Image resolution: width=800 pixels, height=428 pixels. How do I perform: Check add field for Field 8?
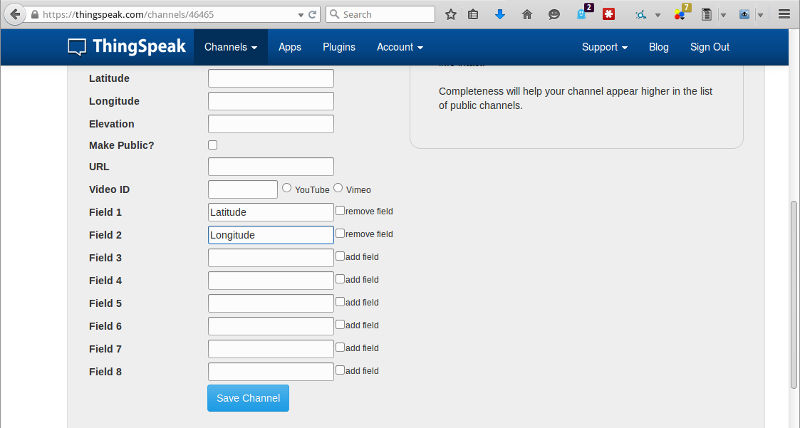pyautogui.click(x=340, y=370)
